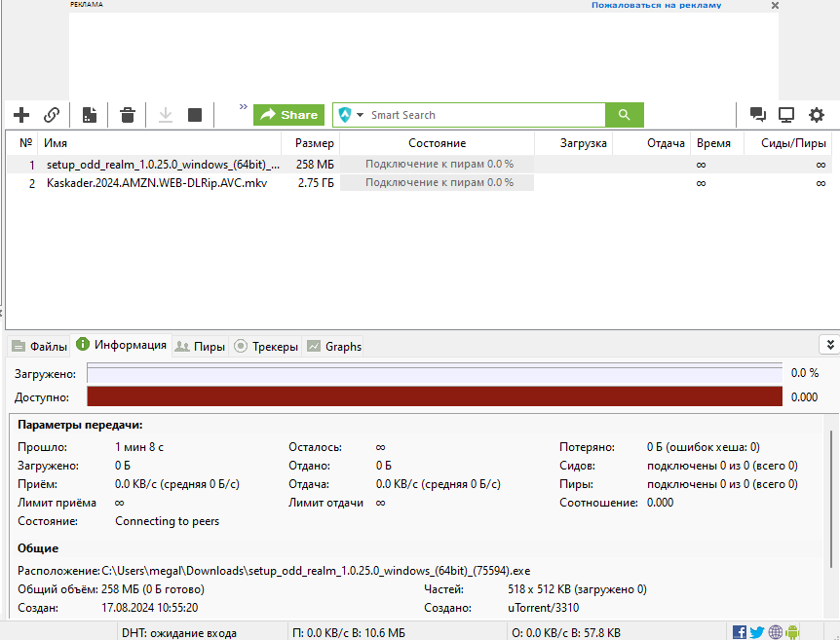
Task: Click the 258 МБ size cell
Action: (x=315, y=165)
